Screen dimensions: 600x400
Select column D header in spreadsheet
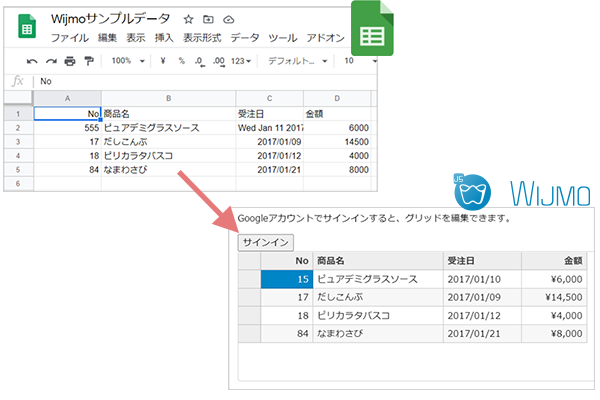[337, 98]
